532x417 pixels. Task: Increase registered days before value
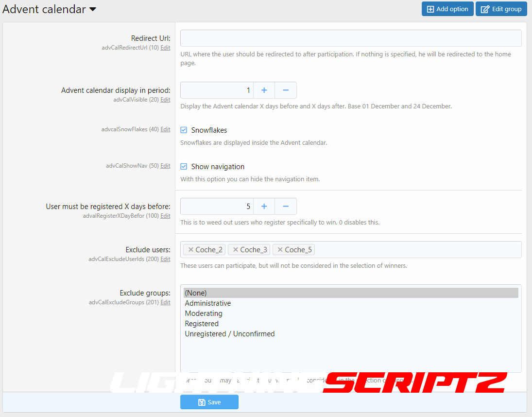click(x=264, y=207)
